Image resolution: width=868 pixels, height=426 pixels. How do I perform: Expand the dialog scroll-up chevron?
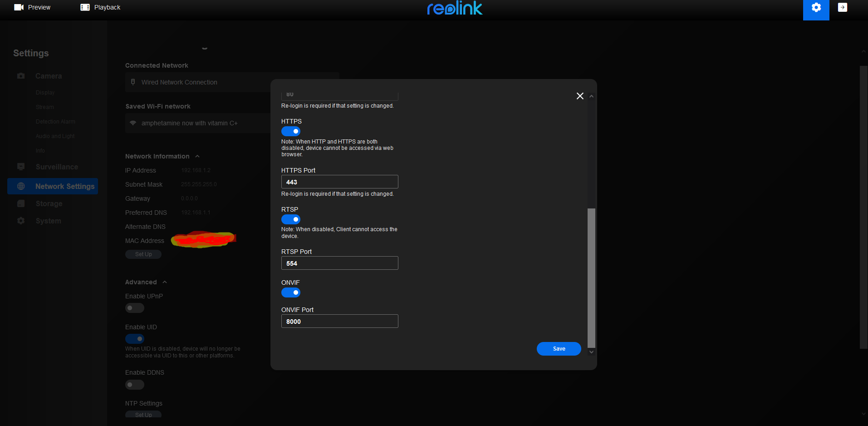591,96
